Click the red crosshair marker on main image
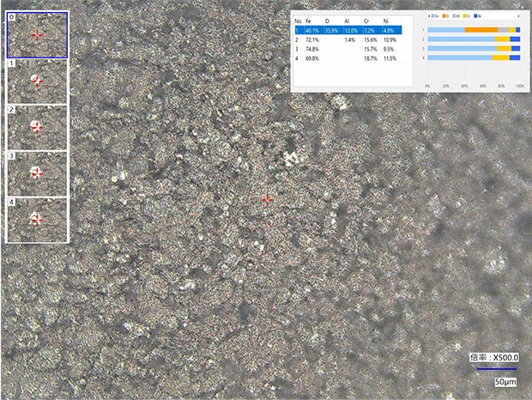 click(268, 200)
